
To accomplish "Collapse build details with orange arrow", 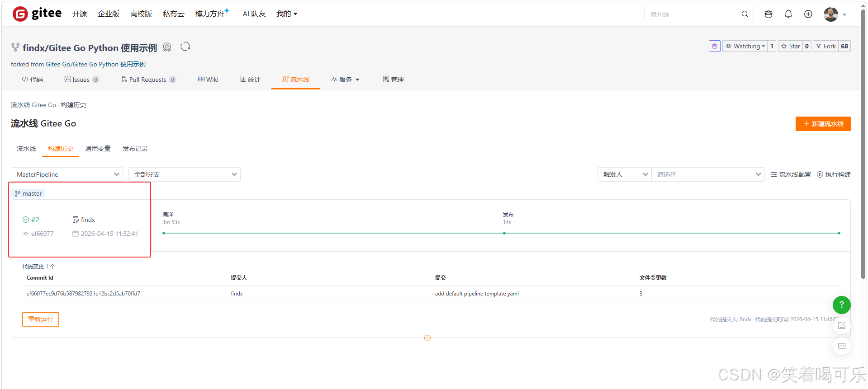I will pyautogui.click(x=427, y=338).
